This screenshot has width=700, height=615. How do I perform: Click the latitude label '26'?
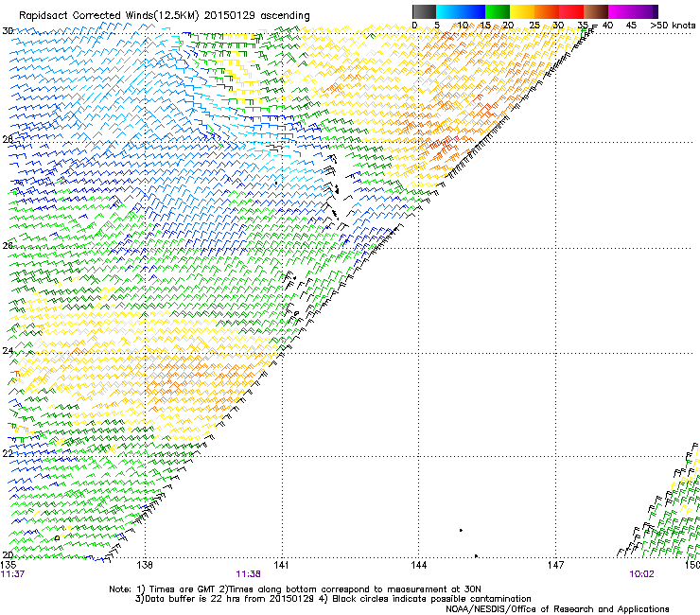8,246
